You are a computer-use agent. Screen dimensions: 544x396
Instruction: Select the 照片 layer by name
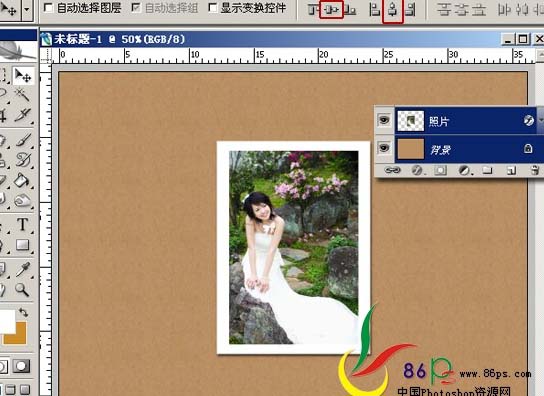coord(439,121)
